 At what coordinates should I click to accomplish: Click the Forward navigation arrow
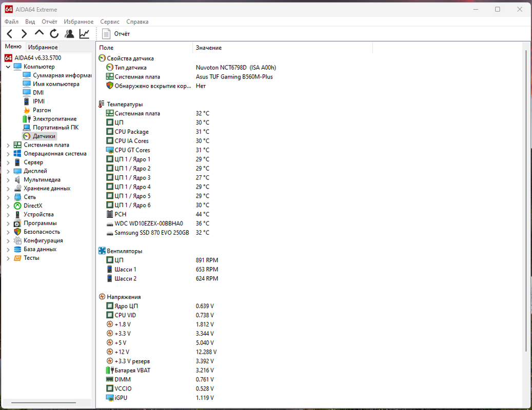point(24,34)
